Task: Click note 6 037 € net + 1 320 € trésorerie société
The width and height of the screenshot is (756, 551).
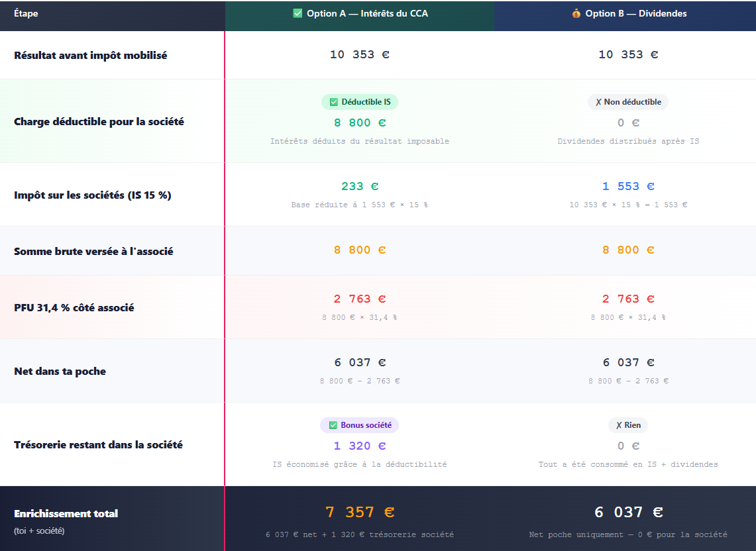Action: click(360, 534)
